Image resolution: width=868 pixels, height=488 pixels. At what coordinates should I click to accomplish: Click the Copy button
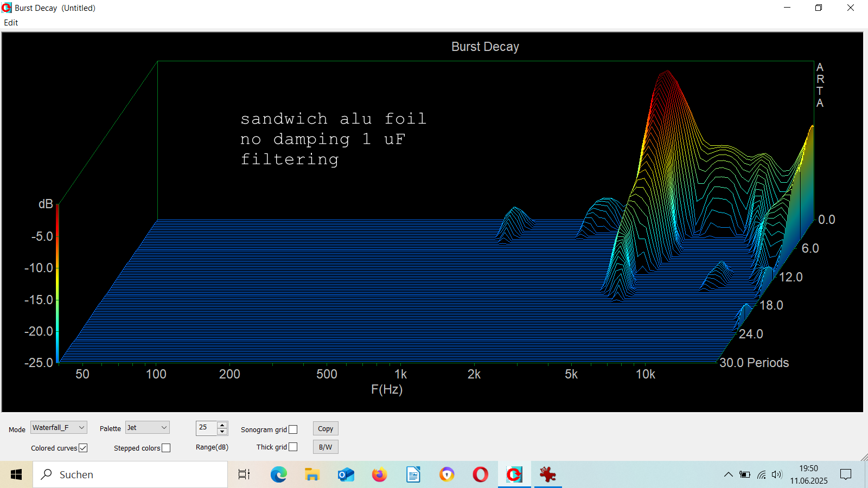coord(325,428)
